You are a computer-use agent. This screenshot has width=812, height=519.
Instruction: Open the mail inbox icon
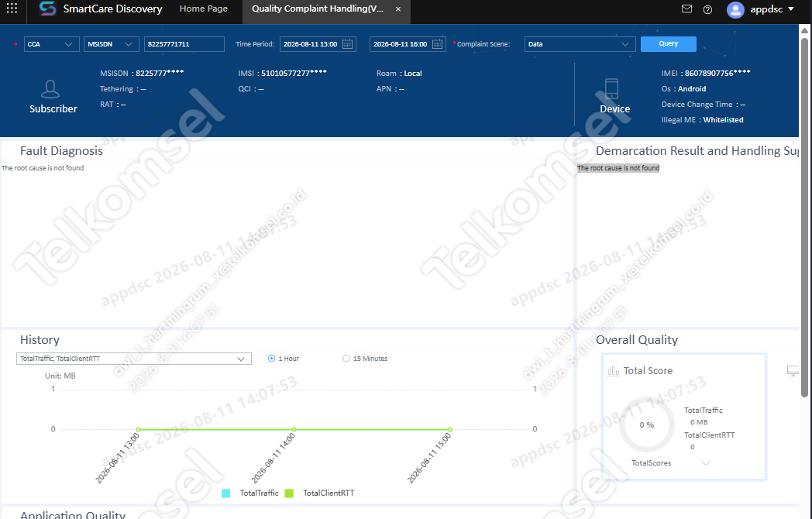tap(686, 9)
